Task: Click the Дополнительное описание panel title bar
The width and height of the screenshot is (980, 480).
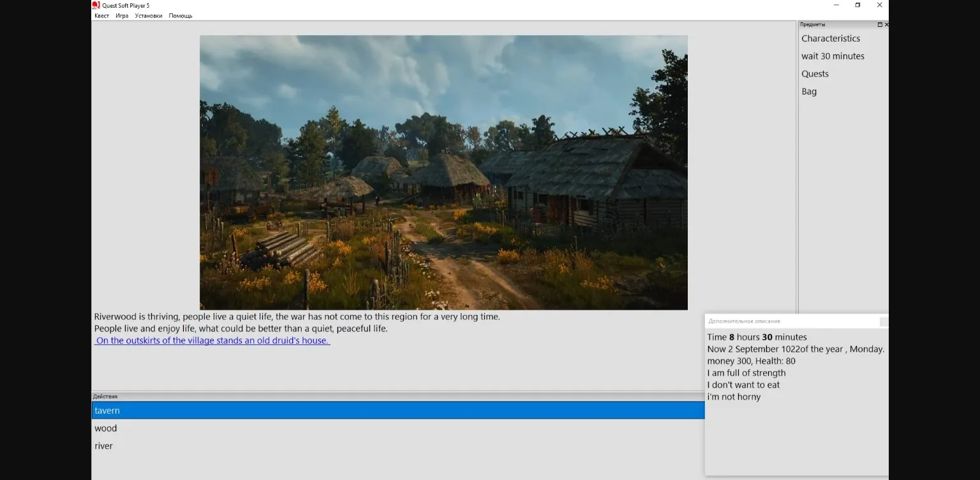Action: pyautogui.click(x=791, y=321)
